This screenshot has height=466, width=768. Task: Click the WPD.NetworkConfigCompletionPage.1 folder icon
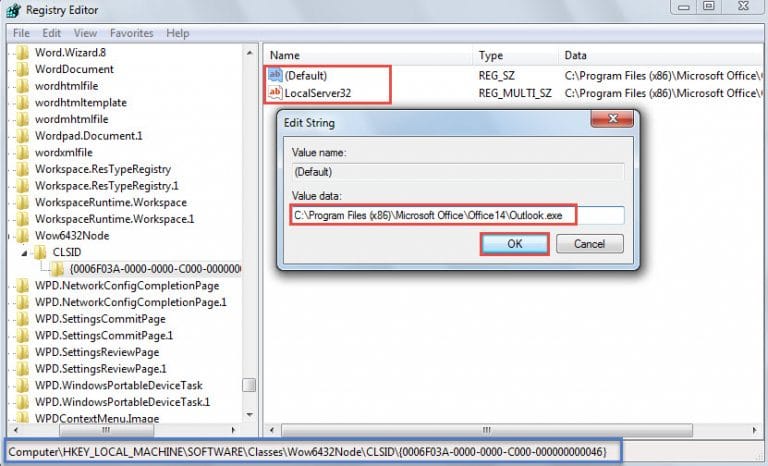[23, 302]
